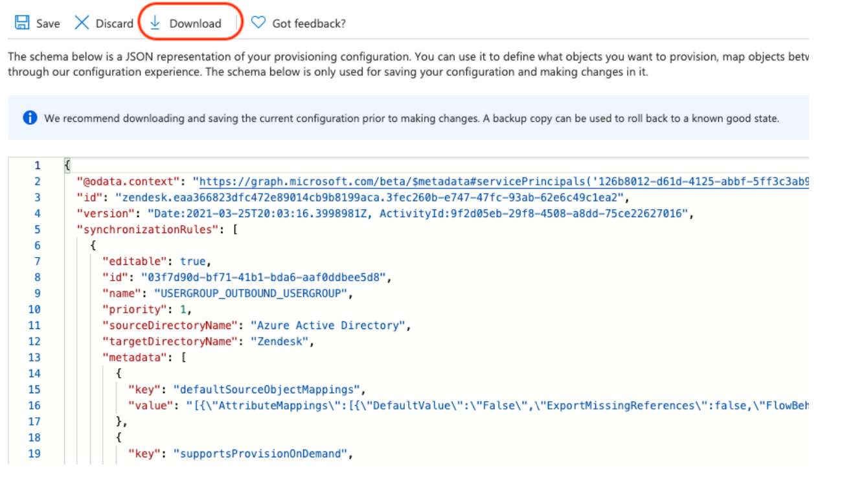Click line number 5 in editor gutter
Screen dimensions: 842x504
(37, 229)
